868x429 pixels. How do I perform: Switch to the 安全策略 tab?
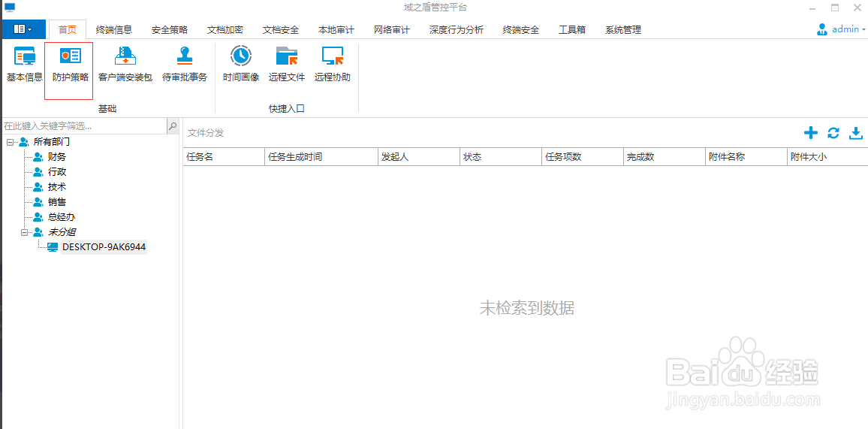[x=170, y=30]
